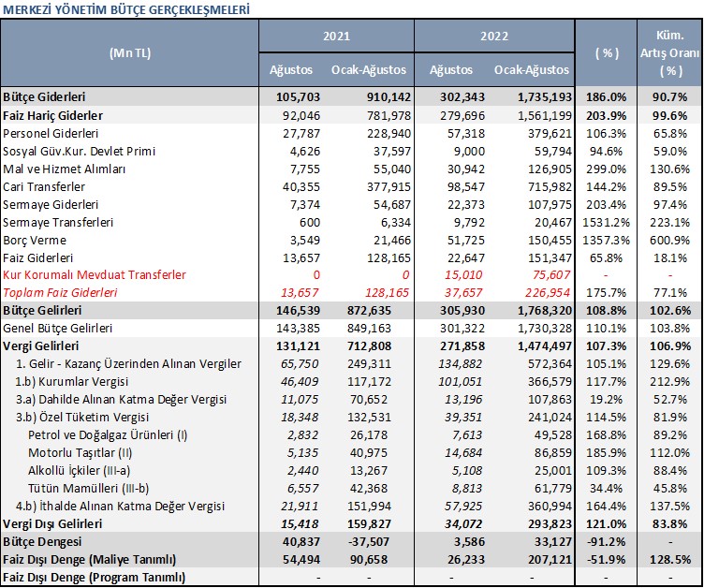This screenshot has width=704, height=588.
Task: Click the '299.0%' cell
Action: click(x=606, y=169)
